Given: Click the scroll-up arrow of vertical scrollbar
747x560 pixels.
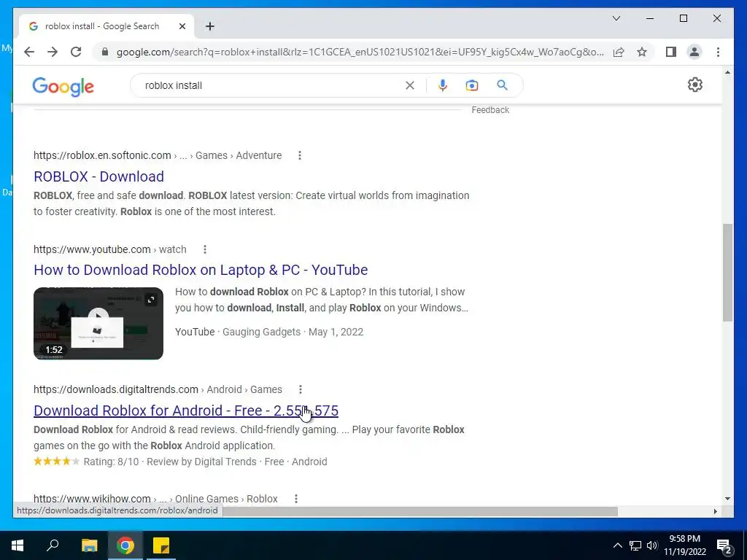Looking at the screenshot, I should pyautogui.click(x=727, y=72).
